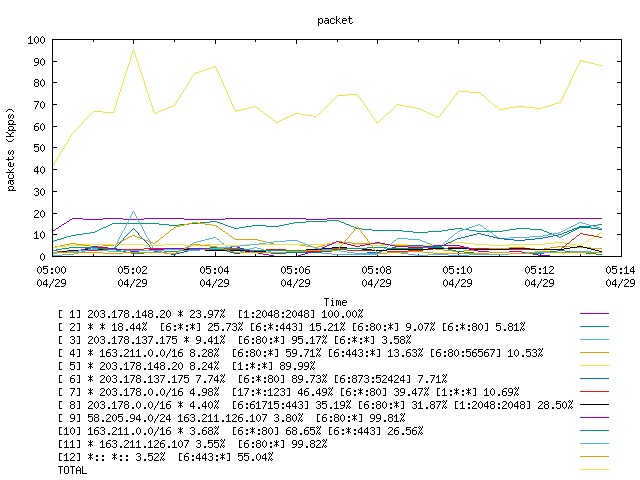Click the y-axis label "packets (Kpps)"

coord(11,149)
